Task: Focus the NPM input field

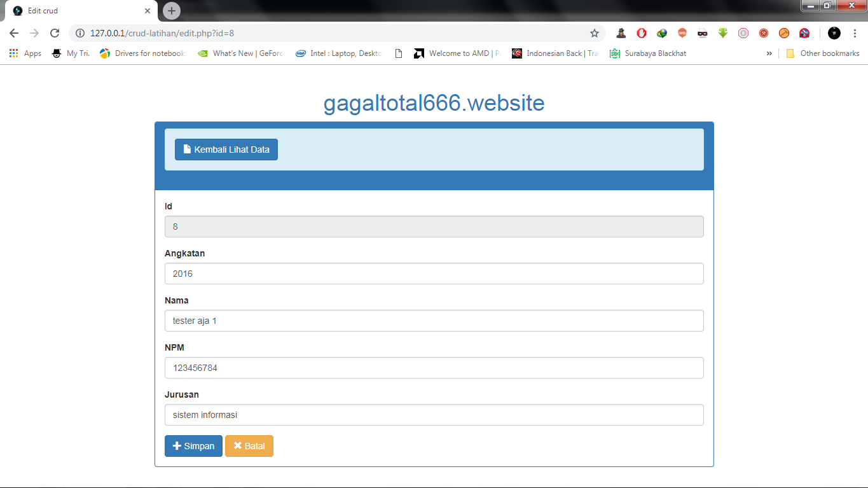Action: point(434,368)
